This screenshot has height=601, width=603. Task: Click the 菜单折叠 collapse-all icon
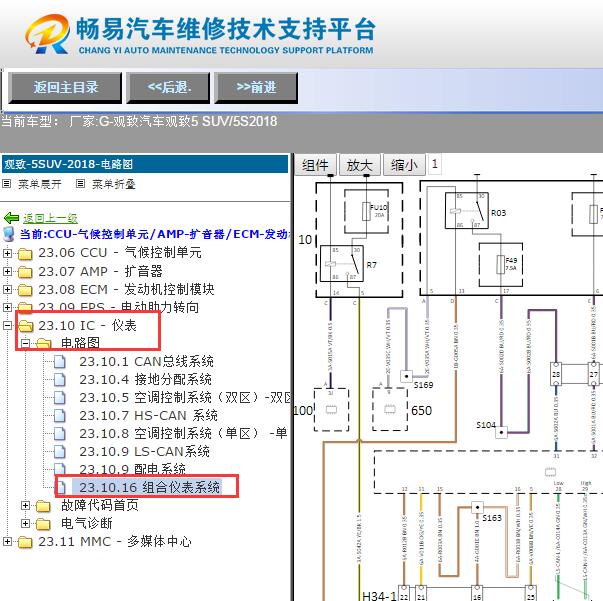80,184
